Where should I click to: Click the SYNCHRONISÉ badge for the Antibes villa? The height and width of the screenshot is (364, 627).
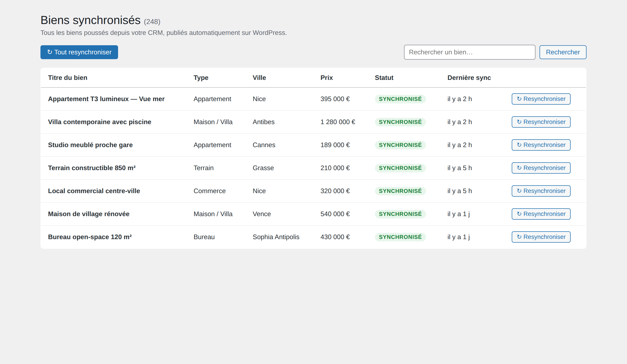tap(400, 122)
